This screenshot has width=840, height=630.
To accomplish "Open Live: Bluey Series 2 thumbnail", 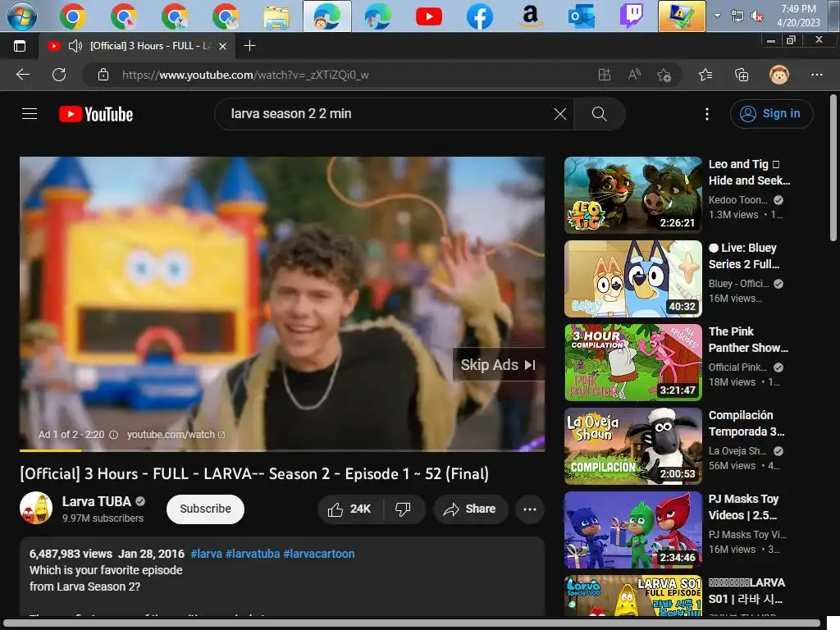I will coord(633,279).
